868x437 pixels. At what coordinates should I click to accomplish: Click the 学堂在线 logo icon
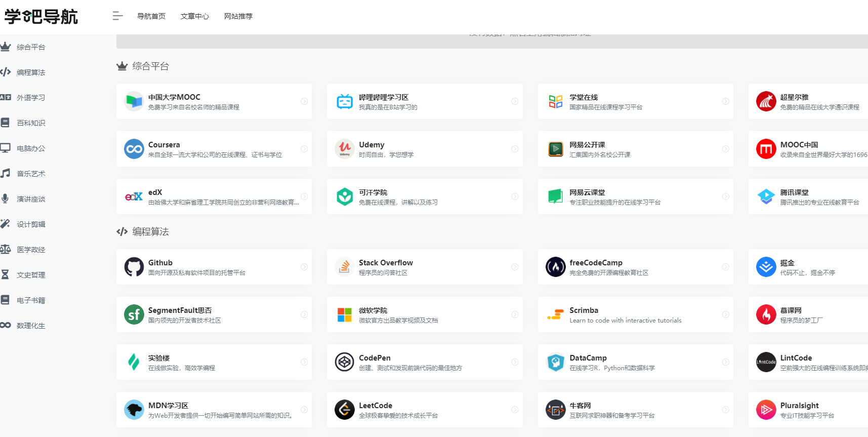[556, 101]
